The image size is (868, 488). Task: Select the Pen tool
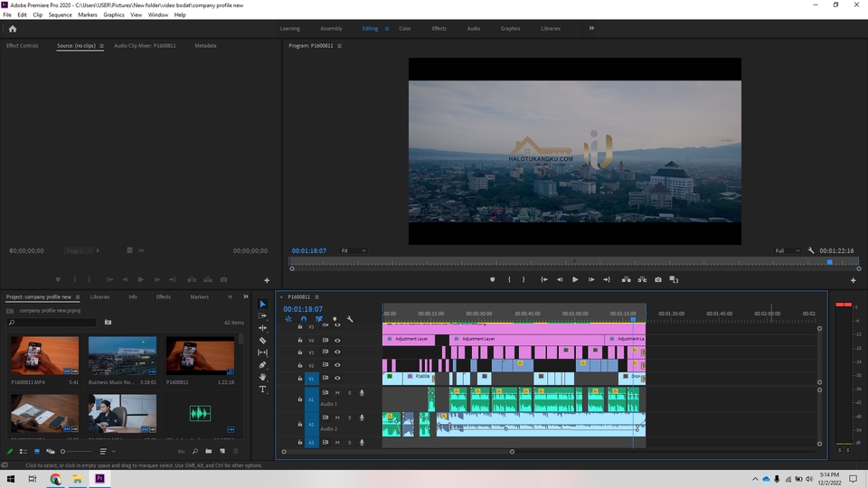coord(262,364)
